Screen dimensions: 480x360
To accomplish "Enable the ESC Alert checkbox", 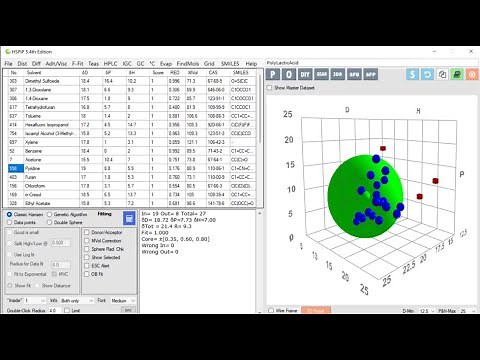I will [87, 266].
